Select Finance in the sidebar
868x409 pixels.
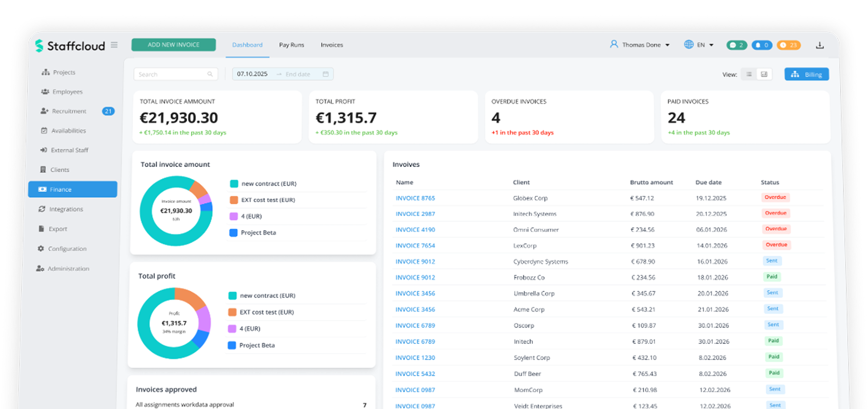click(x=72, y=189)
